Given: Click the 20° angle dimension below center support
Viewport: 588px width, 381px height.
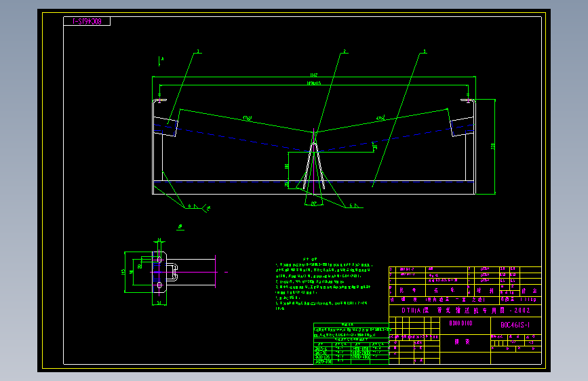Looking at the screenshot, I should 314,203.
